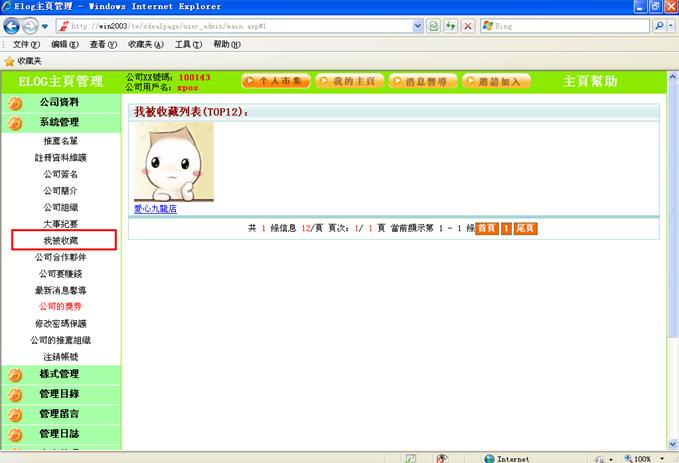This screenshot has height=463, width=679.
Task: Click the compatibility view icon in address bar
Action: tap(433, 25)
